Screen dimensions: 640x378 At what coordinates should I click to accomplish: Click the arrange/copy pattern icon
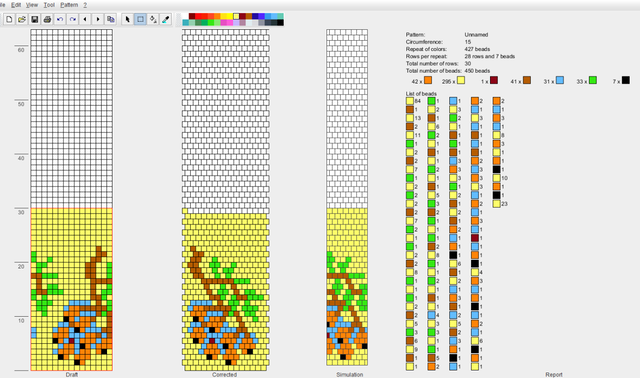point(111,19)
